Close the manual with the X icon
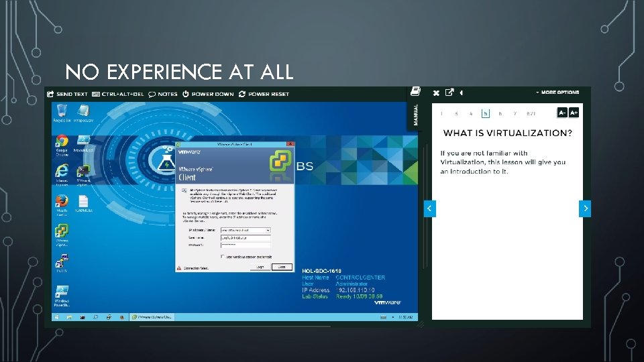Image resolution: width=644 pixels, height=362 pixels. coord(436,93)
